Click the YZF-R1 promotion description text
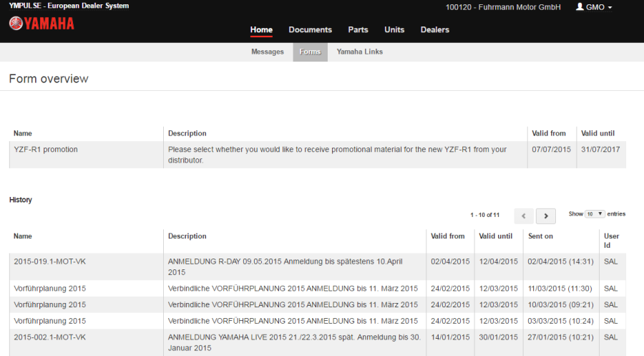 coord(337,155)
